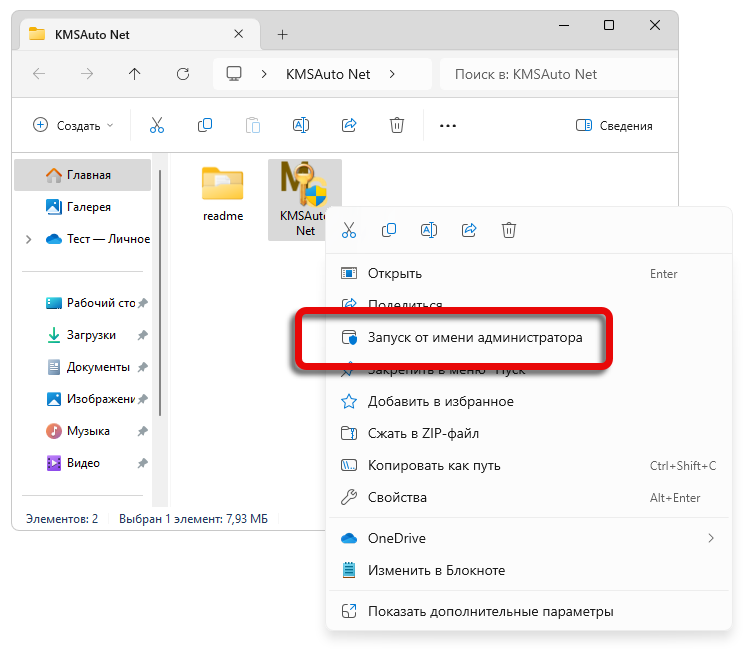
Task: Open the three-dots More options menu
Action: (448, 125)
